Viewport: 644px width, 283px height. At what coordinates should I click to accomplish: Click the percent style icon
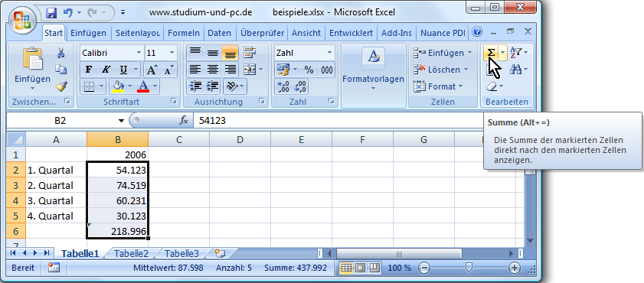click(309, 70)
